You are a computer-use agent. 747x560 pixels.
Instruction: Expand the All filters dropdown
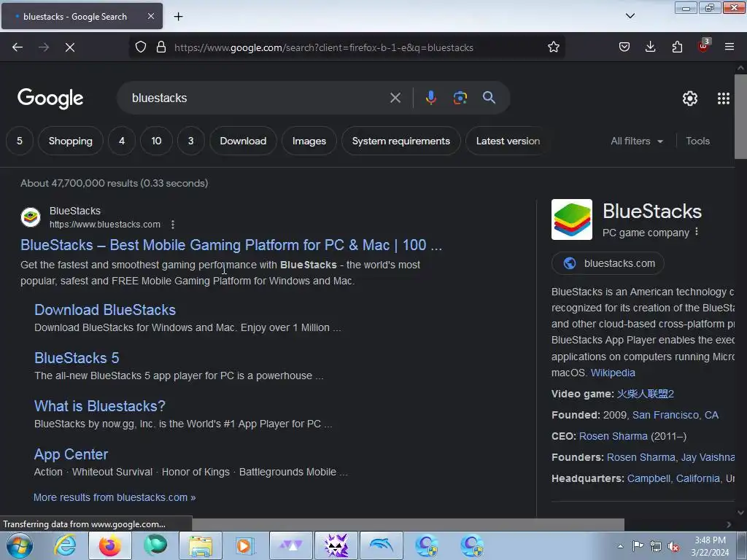637,141
